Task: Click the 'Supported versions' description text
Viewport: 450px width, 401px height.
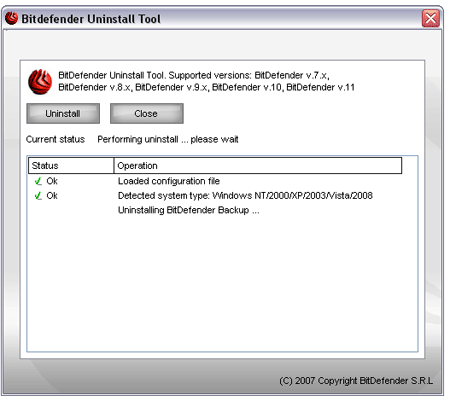Action: coord(206,81)
